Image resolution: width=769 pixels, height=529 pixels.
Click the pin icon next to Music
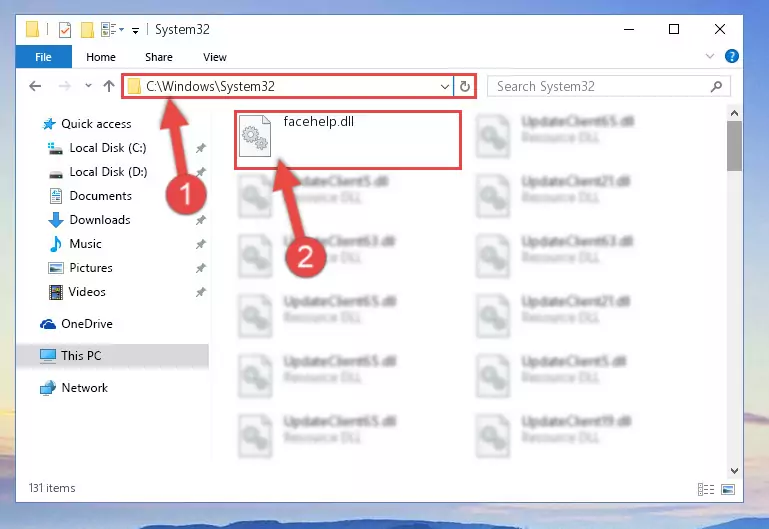click(201, 244)
